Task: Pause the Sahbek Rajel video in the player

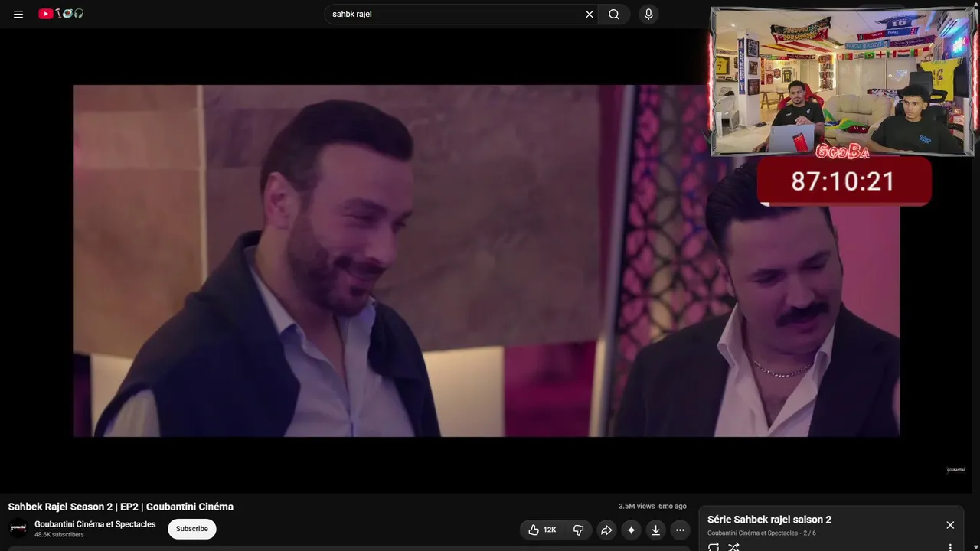Action: 486,260
